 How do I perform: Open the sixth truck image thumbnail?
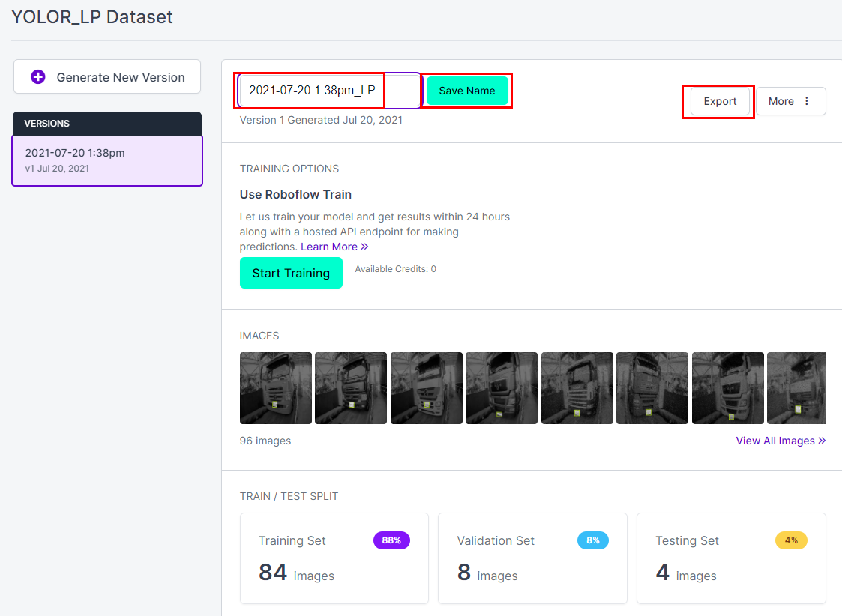tap(652, 388)
